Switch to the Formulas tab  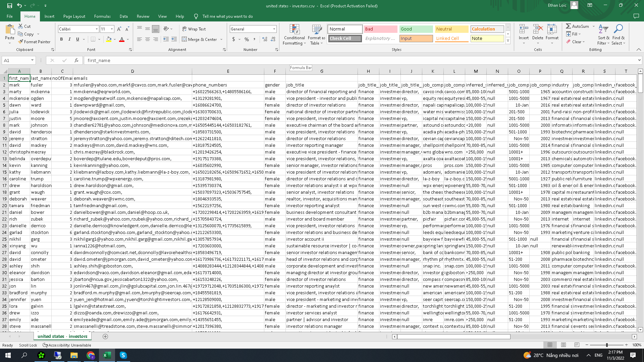[102, 16]
